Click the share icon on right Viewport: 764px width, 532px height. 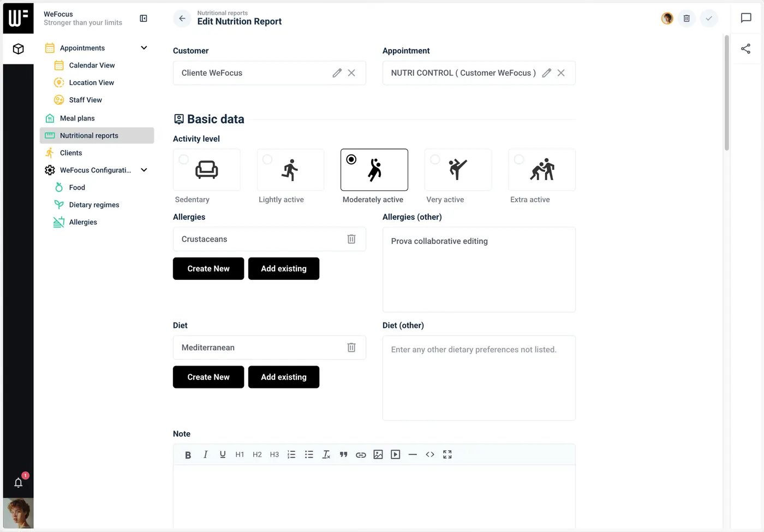pos(746,49)
